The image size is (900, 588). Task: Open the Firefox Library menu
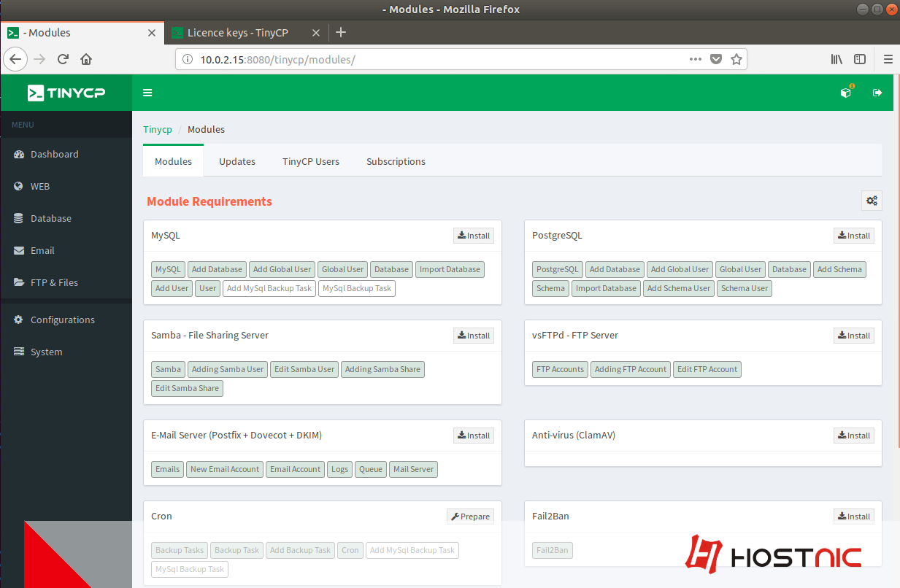pyautogui.click(x=836, y=59)
